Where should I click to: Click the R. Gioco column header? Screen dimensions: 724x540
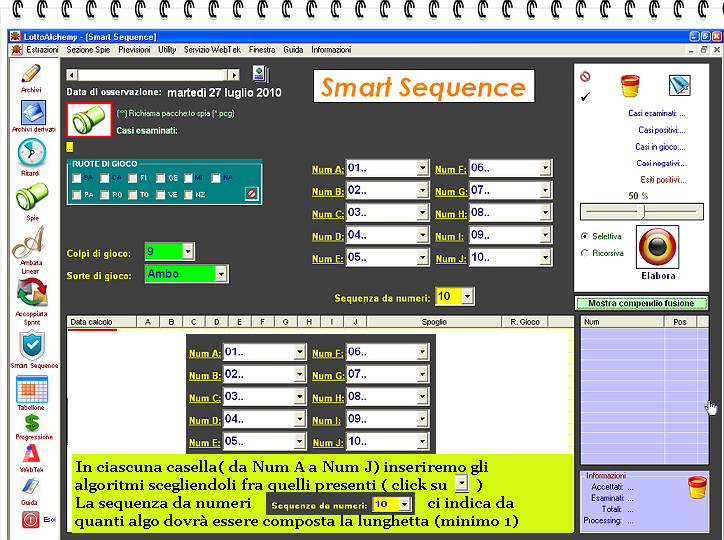pos(525,322)
